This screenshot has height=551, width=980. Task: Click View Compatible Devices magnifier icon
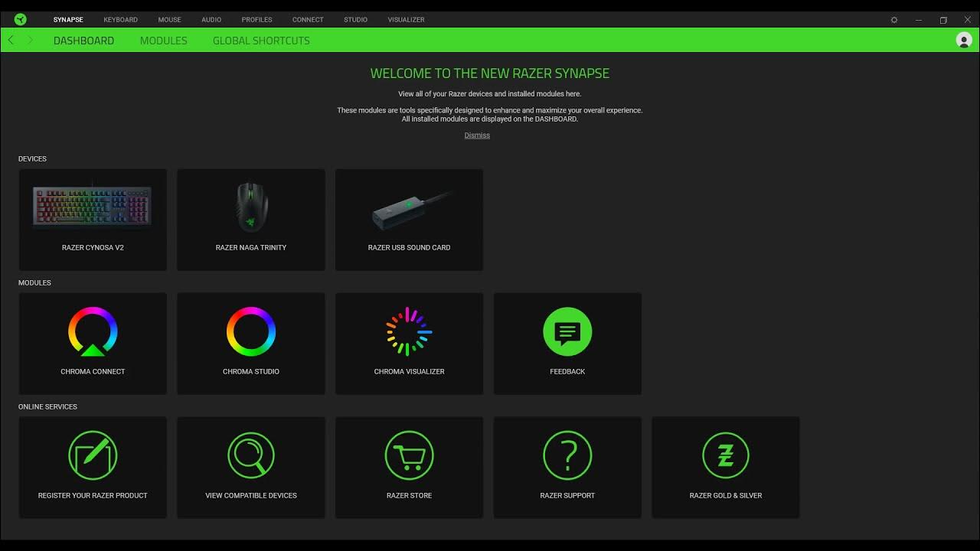point(251,455)
